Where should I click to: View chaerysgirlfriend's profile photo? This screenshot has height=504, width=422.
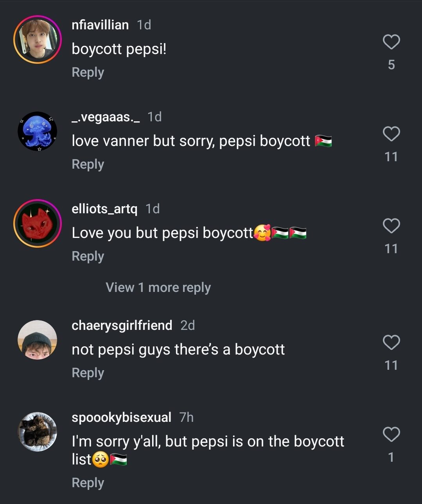[x=38, y=340]
